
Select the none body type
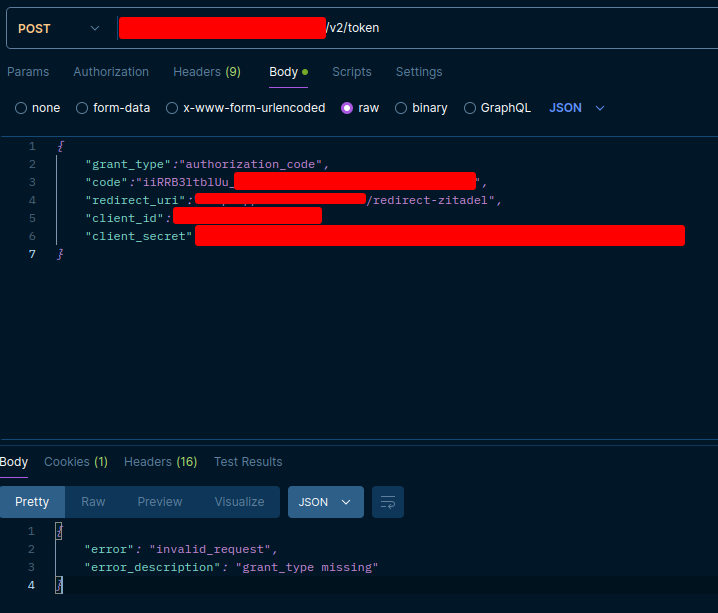coord(38,108)
